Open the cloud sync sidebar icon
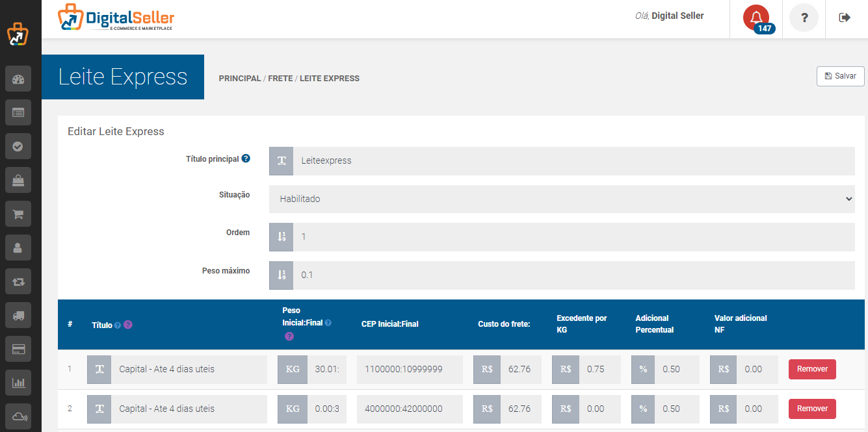Viewport: 868px width, 432px height. pyautogui.click(x=18, y=416)
